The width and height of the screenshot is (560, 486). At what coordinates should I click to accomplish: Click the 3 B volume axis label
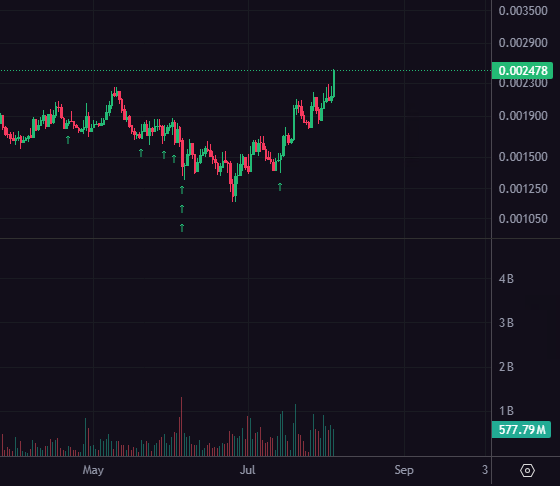506,323
